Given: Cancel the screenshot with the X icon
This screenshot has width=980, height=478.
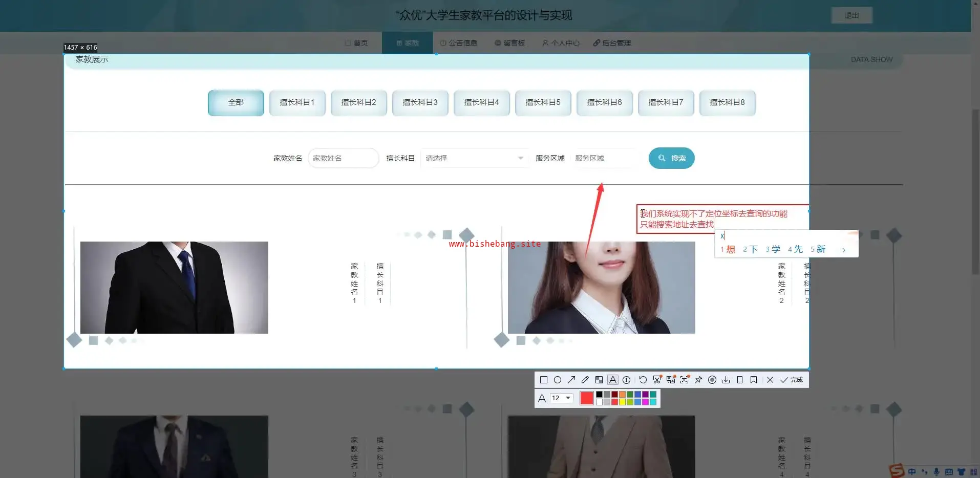Looking at the screenshot, I should pos(770,380).
